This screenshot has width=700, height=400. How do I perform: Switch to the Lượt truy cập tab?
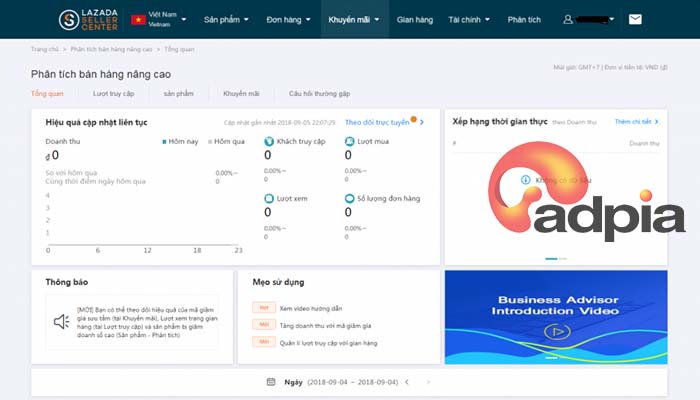[x=113, y=94]
